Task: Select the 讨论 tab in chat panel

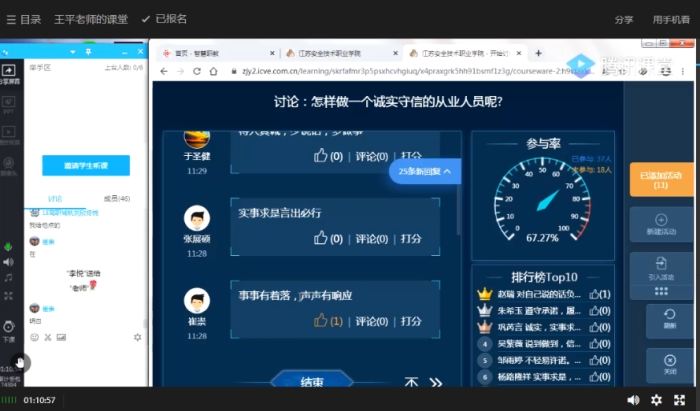Action: 55,198
